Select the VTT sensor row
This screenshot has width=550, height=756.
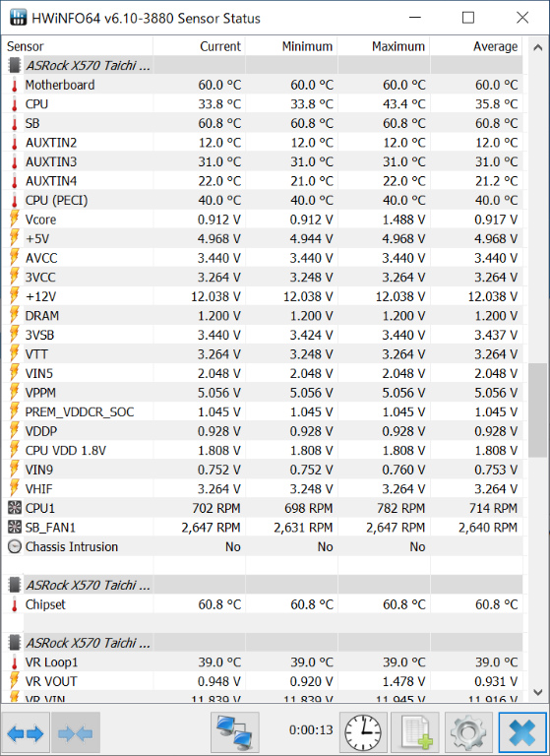(263, 354)
